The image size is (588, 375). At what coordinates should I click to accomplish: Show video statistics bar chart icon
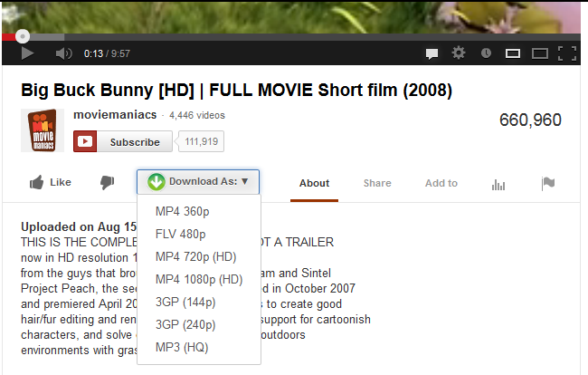(498, 184)
